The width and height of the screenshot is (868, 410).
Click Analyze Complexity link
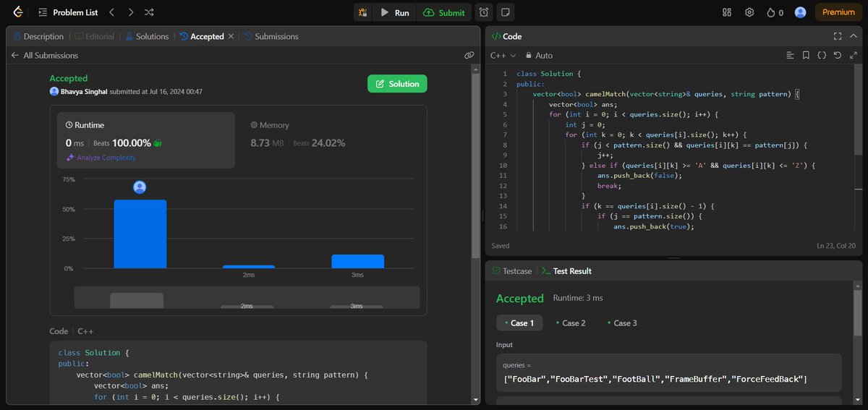101,158
